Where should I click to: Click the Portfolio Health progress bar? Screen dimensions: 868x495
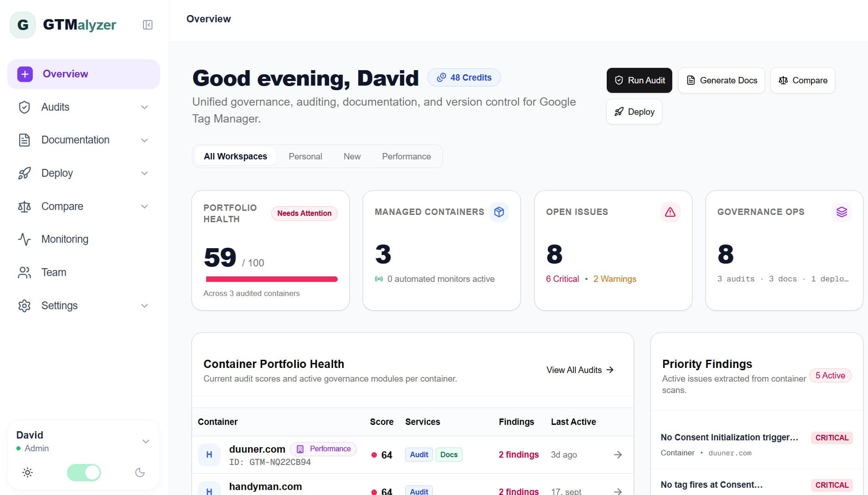[x=271, y=279]
